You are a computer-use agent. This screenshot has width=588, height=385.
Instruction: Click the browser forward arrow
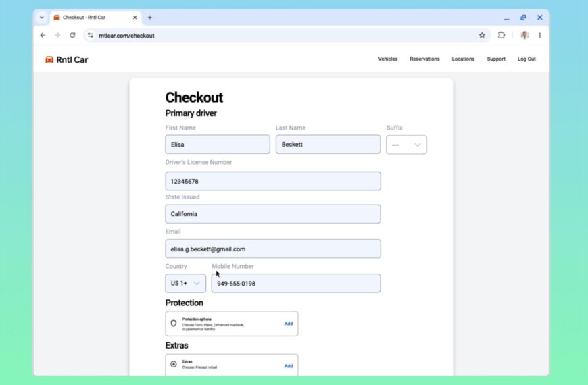click(x=57, y=35)
